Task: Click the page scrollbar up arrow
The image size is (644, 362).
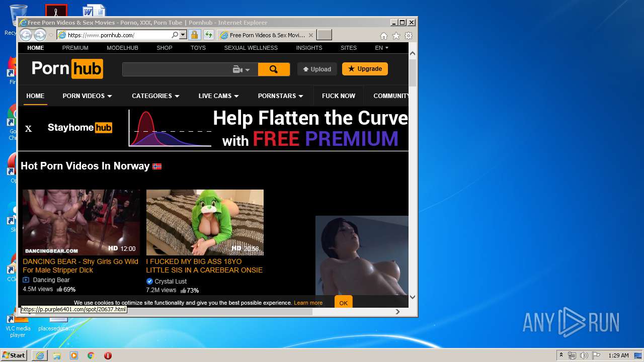Action: 413,53
